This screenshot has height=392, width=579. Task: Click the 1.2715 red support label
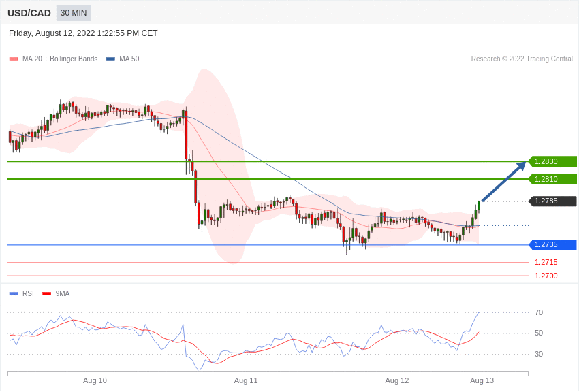click(546, 262)
